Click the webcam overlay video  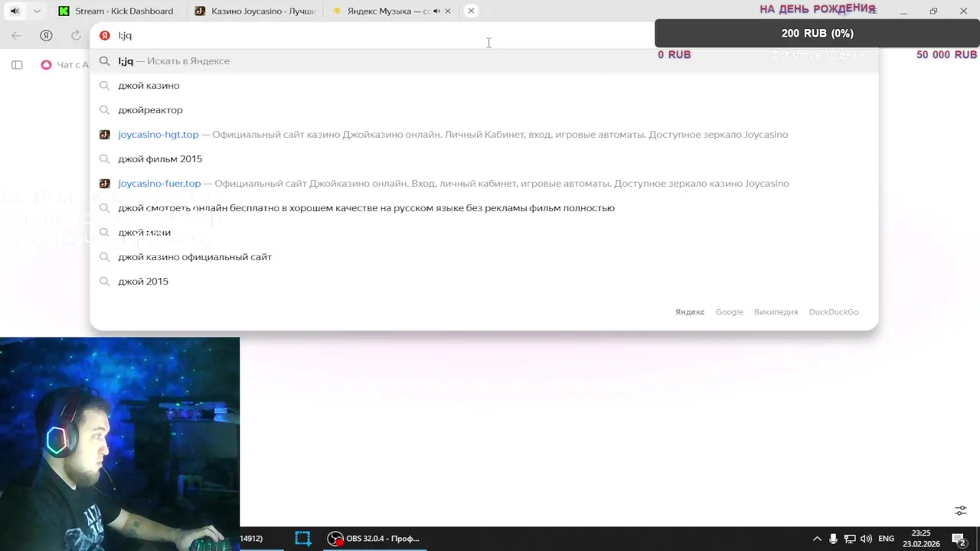pyautogui.click(x=119, y=444)
